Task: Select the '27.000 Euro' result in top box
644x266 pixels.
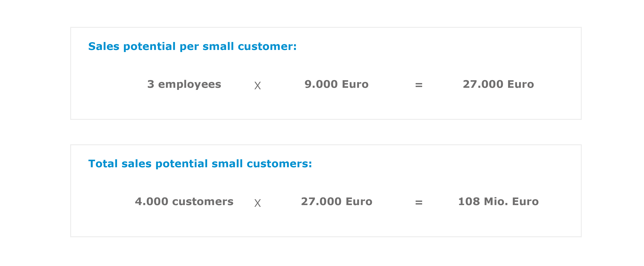Action: click(x=498, y=84)
